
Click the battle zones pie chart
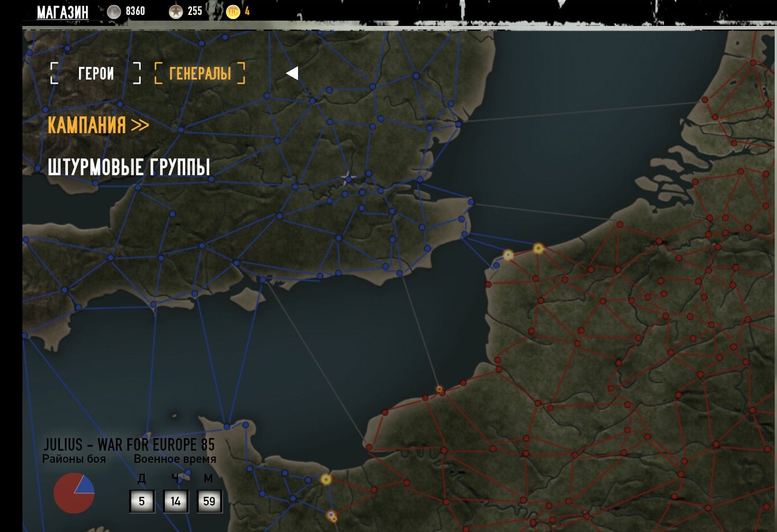[x=74, y=493]
